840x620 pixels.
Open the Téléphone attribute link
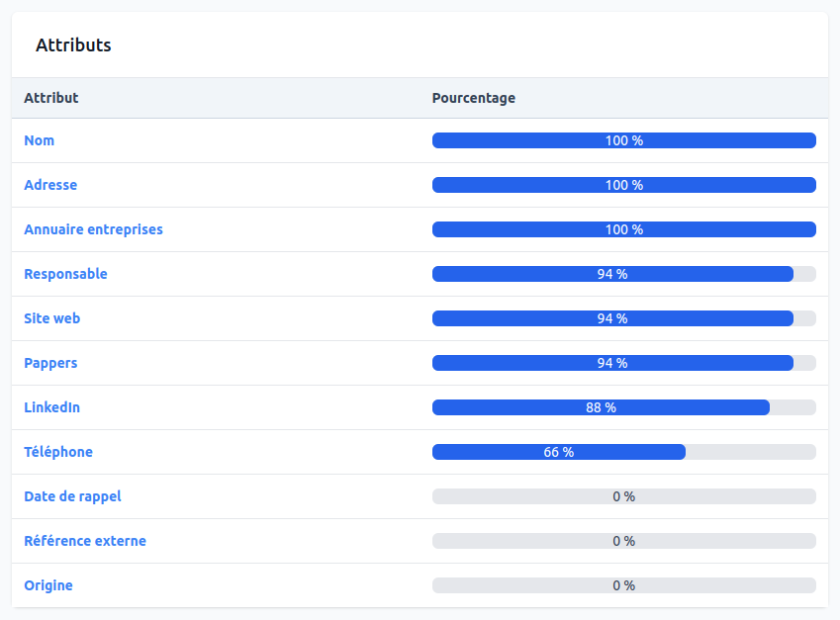coord(58,452)
